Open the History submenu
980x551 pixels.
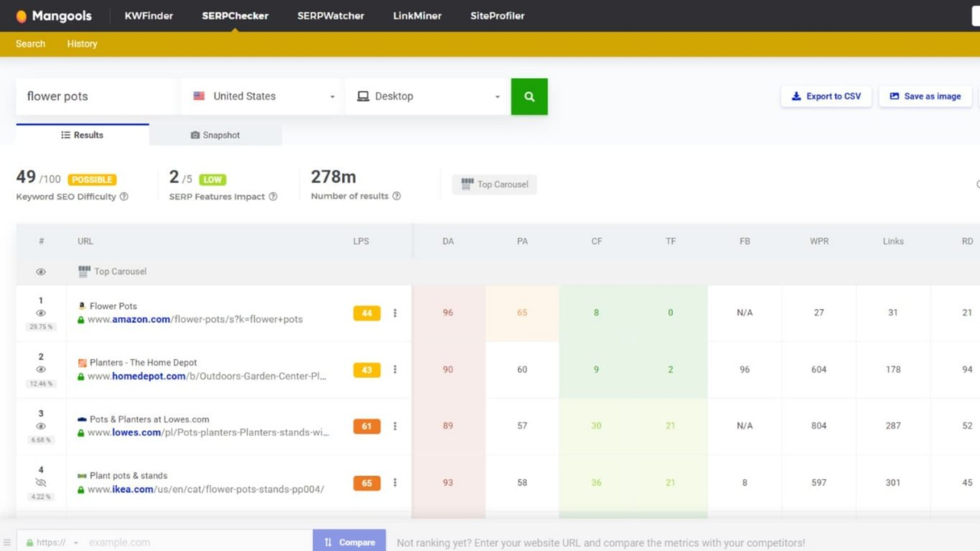point(82,44)
